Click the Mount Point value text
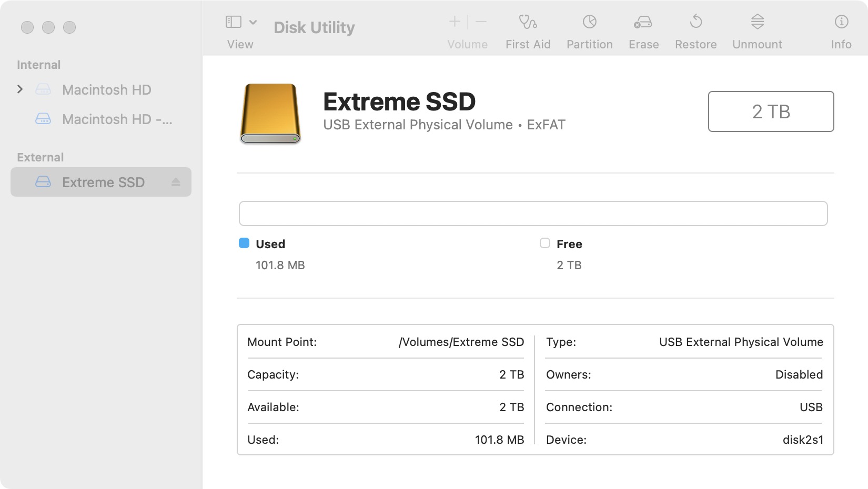This screenshot has width=868, height=489. click(461, 342)
